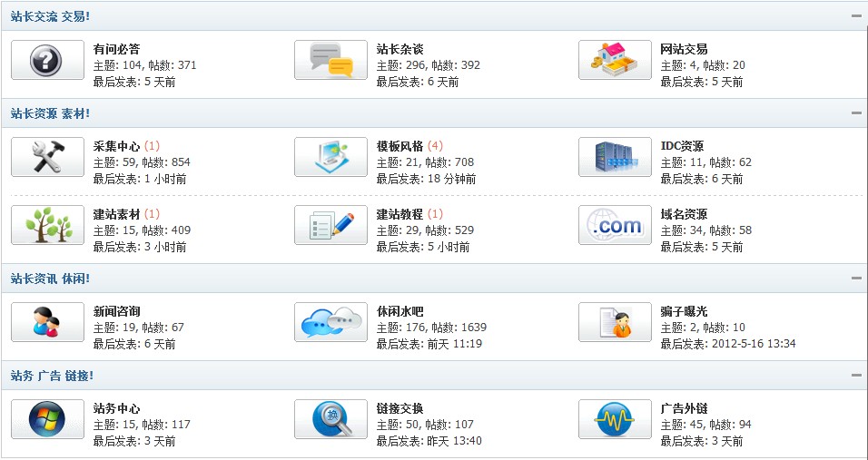Click the 站长资源 素材 category header title
The height and width of the screenshot is (460, 868).
click(x=50, y=113)
